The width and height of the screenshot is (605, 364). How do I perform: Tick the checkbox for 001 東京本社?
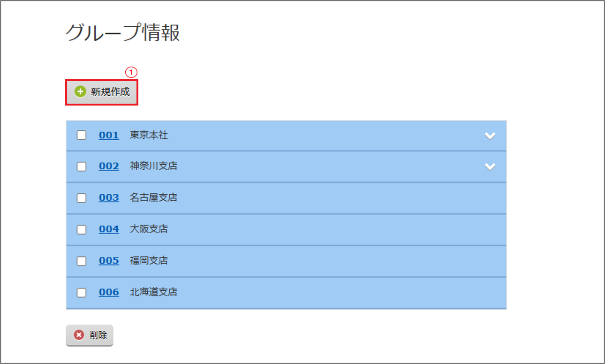pos(82,135)
